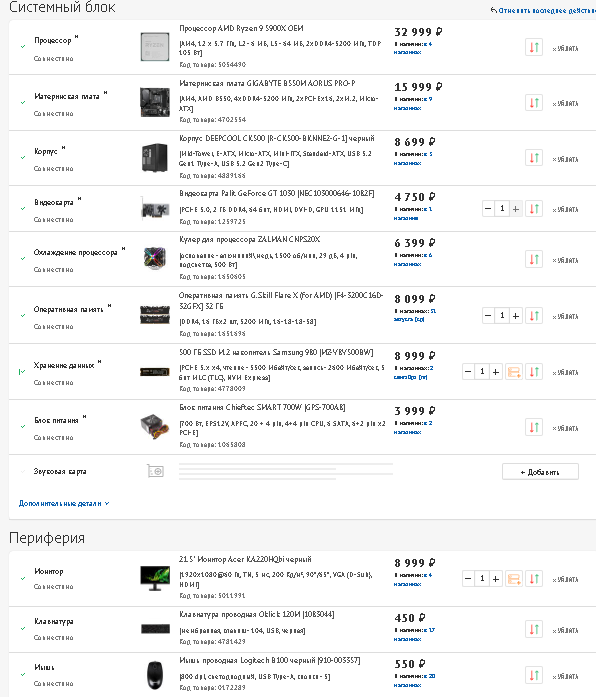This screenshot has width=596, height=697.
Task: Click the swap arrows icon for DEEPCOOL case
Action: 534,158
